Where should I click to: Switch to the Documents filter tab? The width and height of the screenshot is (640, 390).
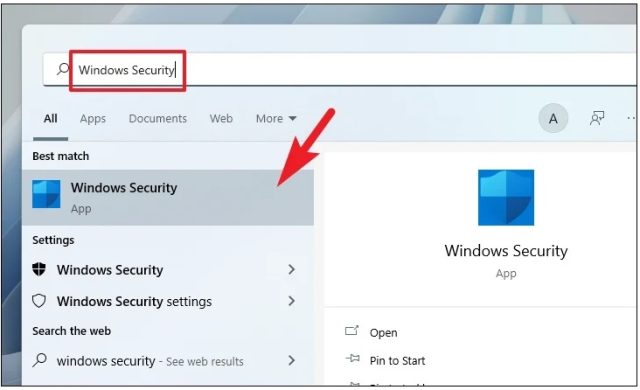click(x=158, y=118)
